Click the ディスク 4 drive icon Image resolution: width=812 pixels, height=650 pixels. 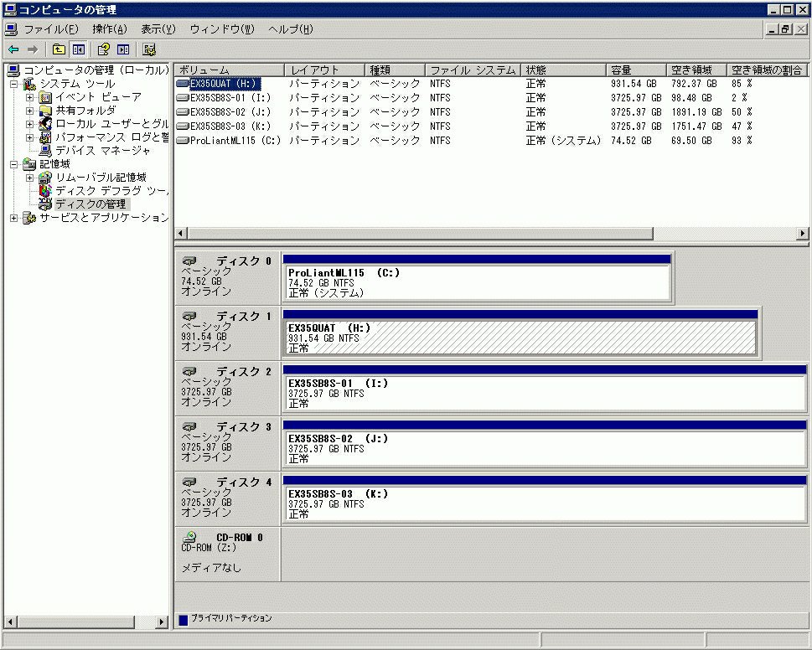tap(189, 482)
